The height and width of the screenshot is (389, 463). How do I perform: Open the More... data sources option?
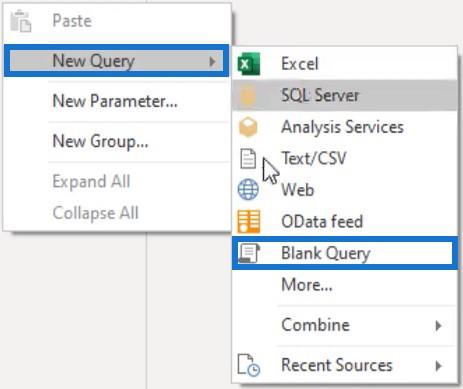pyautogui.click(x=307, y=285)
